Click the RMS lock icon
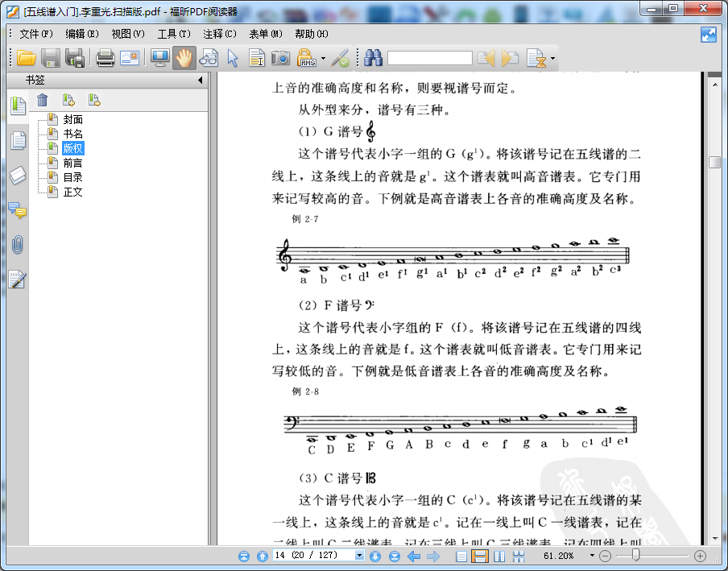The width and height of the screenshot is (728, 571). click(x=307, y=58)
